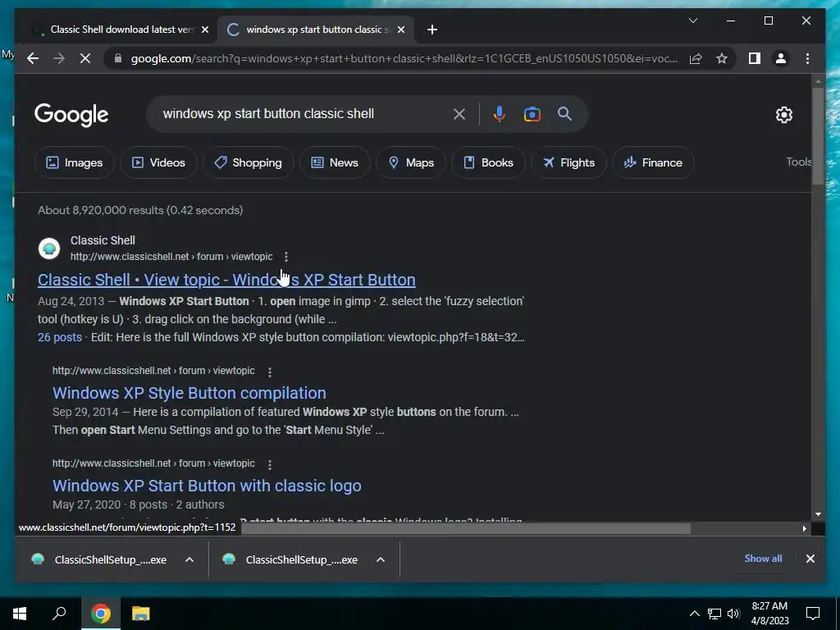Filter results by Finance
840x630 pixels.
click(653, 162)
